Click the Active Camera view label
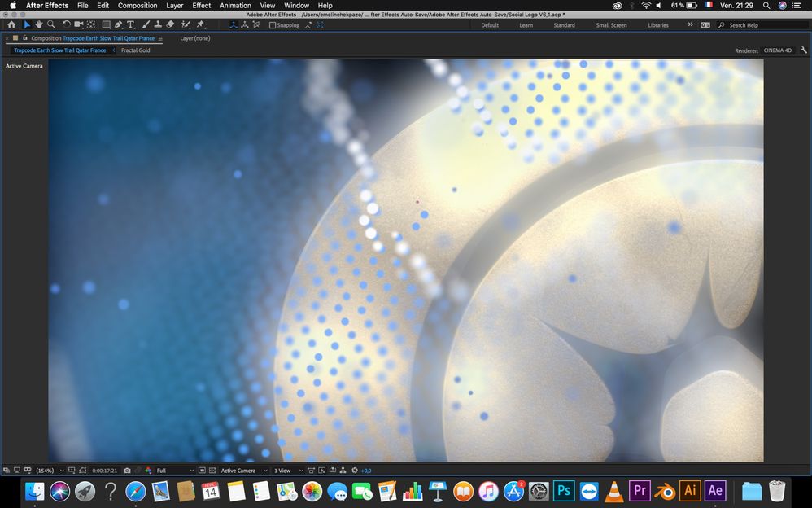The width and height of the screenshot is (812, 508). point(24,66)
